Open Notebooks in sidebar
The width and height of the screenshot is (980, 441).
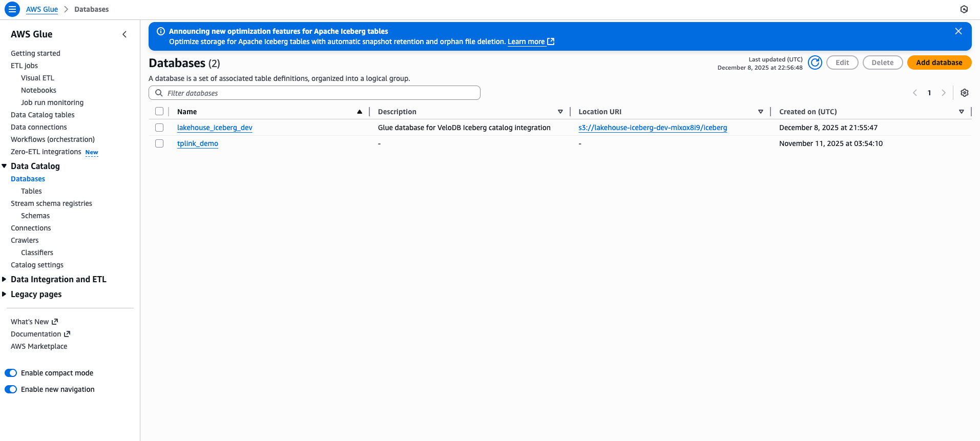pyautogui.click(x=38, y=90)
